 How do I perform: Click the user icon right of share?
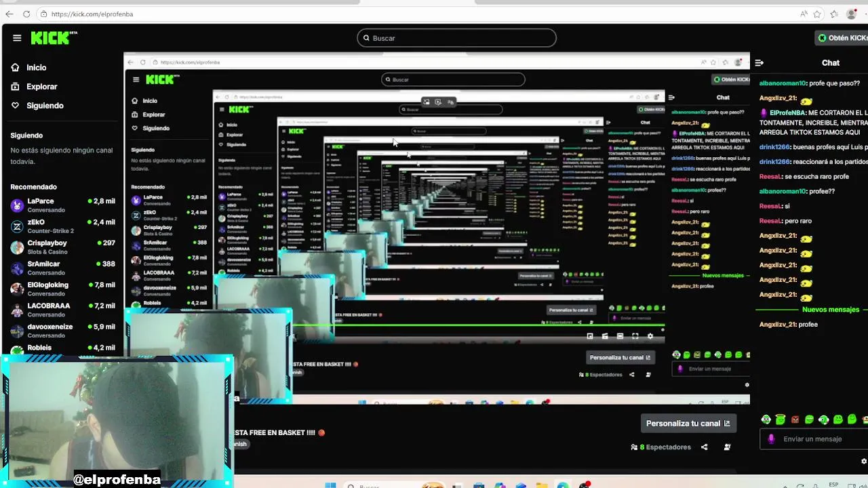(727, 447)
